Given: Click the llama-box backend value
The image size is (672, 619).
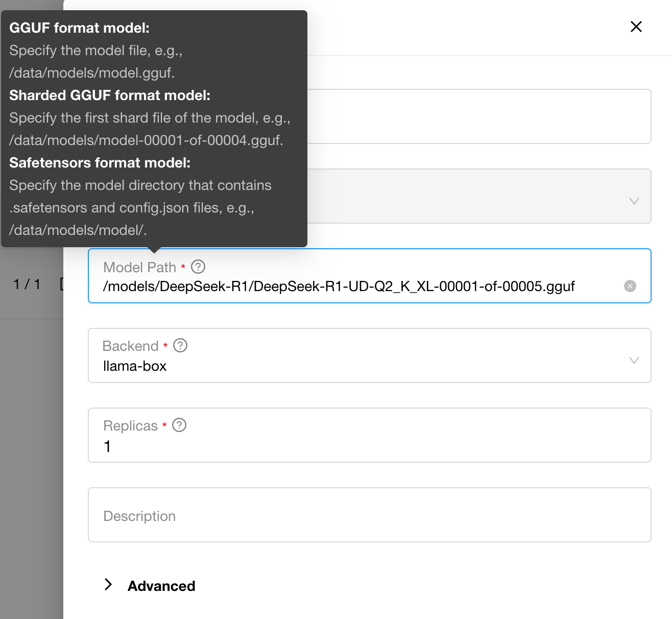Looking at the screenshot, I should [135, 366].
